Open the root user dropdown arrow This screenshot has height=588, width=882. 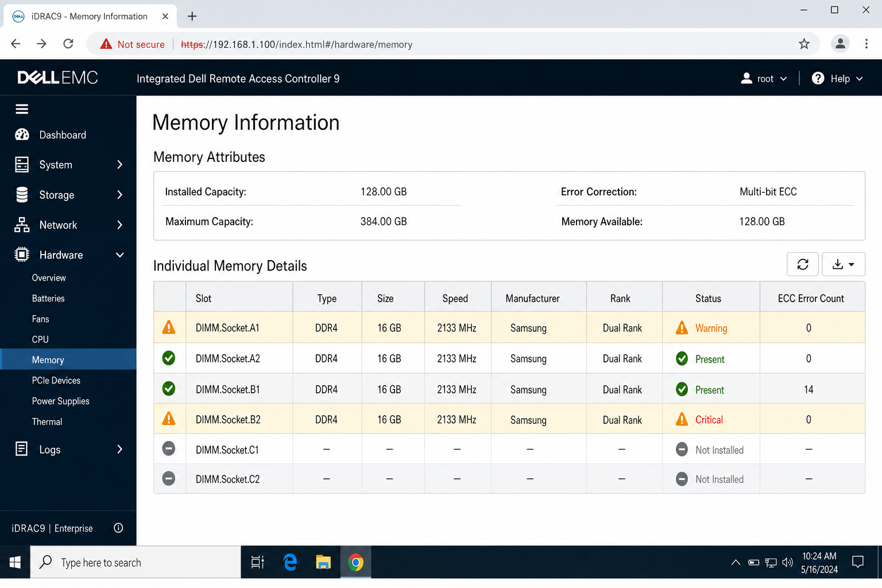coord(783,79)
